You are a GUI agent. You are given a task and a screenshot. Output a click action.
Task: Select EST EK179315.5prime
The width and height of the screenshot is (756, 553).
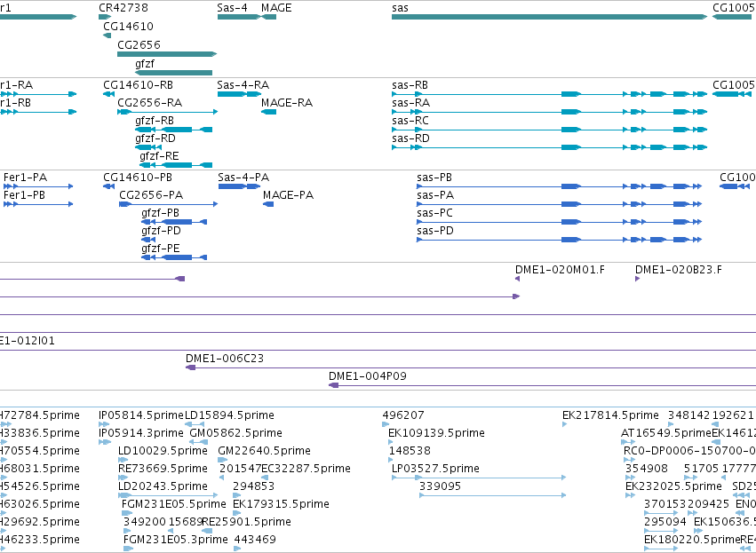[x=281, y=504]
